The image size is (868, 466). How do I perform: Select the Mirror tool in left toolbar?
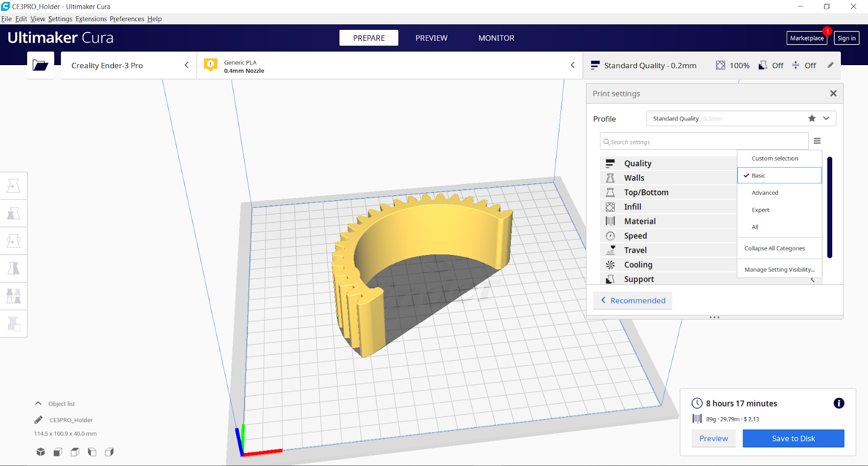[14, 269]
